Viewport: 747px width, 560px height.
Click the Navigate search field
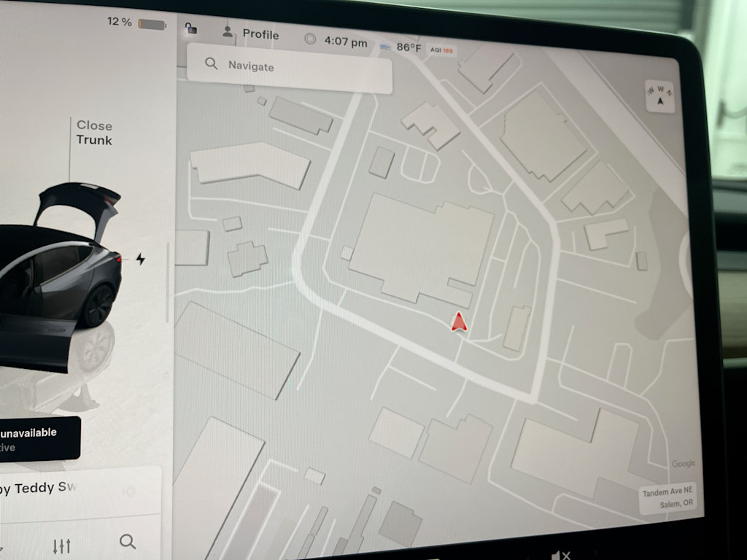click(290, 68)
